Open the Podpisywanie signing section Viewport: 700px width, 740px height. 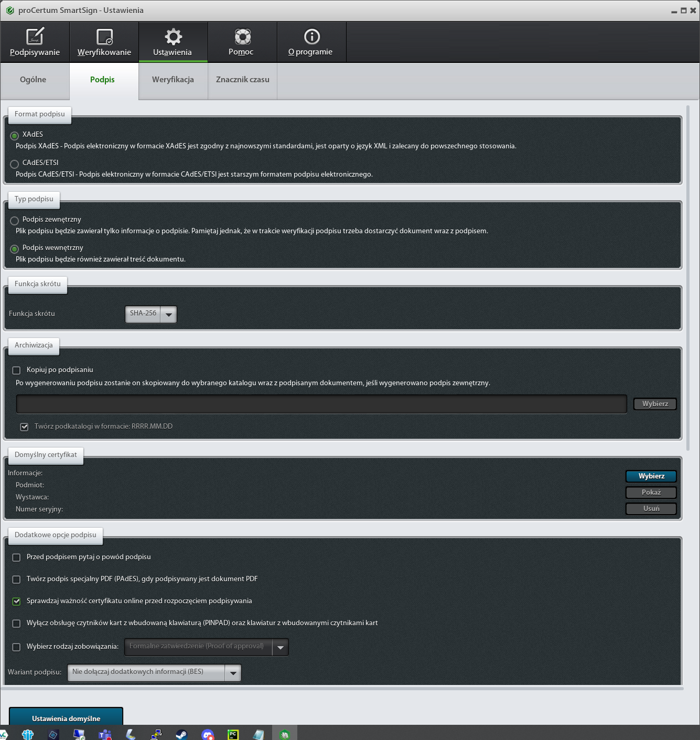(35, 42)
